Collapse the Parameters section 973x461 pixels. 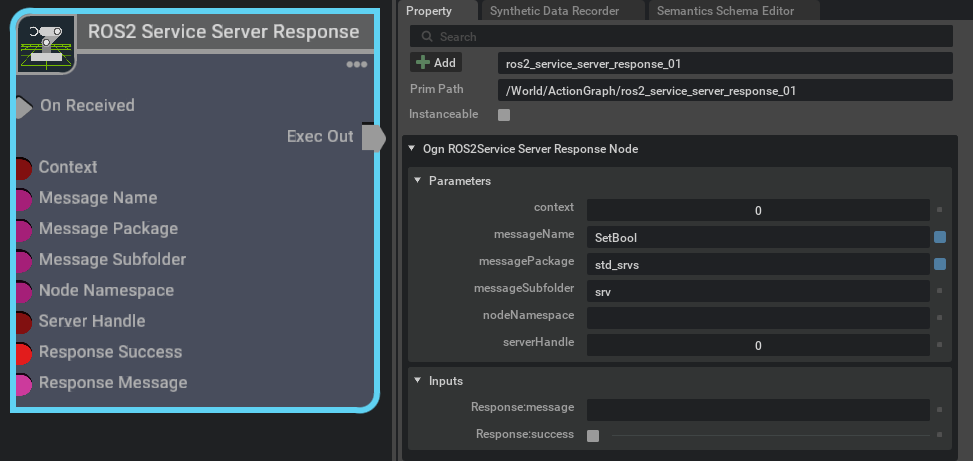417,181
